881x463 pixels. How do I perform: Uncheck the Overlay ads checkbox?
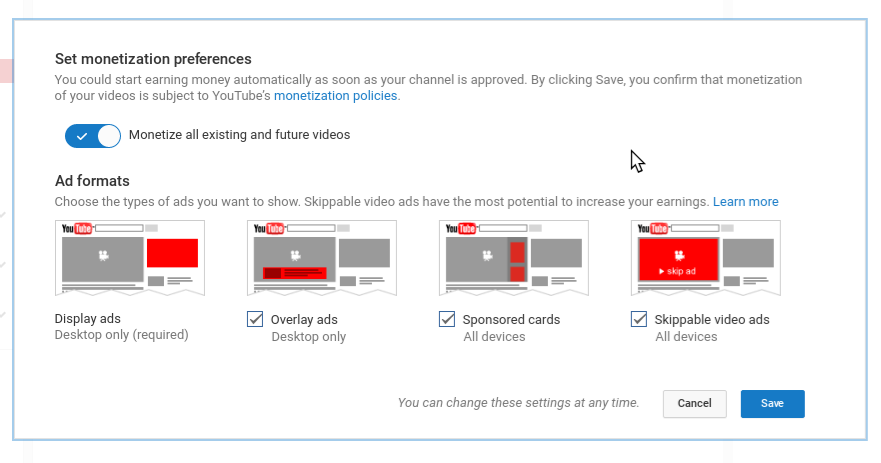(255, 320)
